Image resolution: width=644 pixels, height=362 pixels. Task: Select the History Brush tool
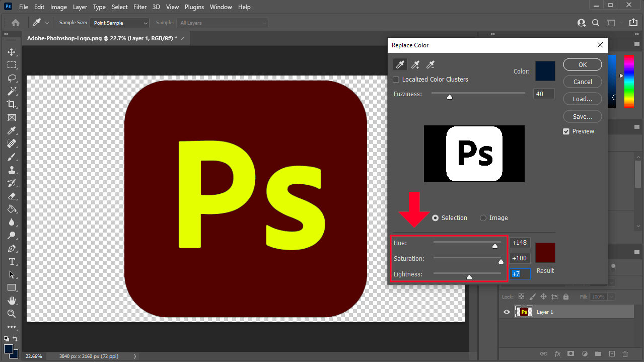[x=12, y=183]
